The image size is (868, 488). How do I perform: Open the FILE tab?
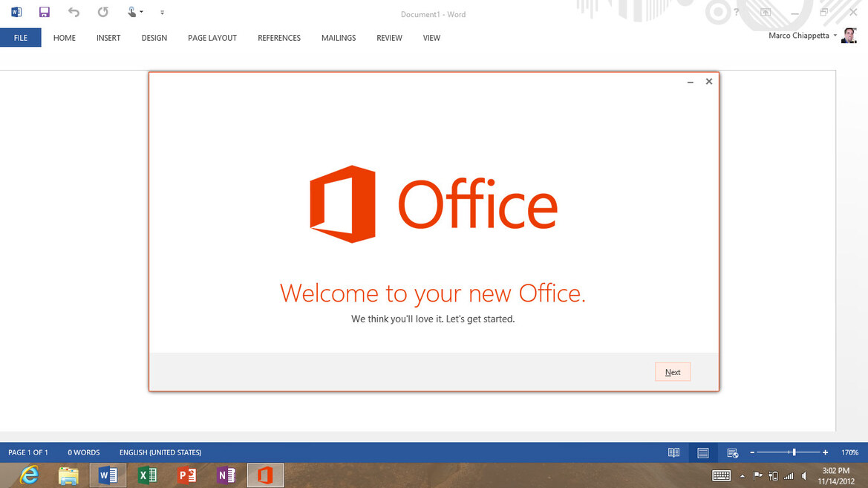21,38
